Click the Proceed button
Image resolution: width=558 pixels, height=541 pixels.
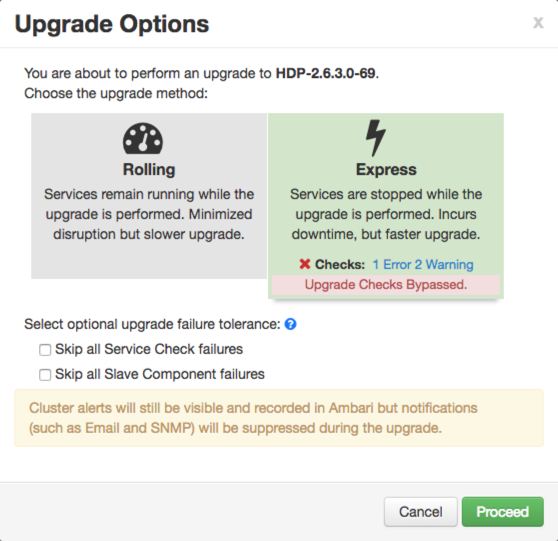click(502, 512)
